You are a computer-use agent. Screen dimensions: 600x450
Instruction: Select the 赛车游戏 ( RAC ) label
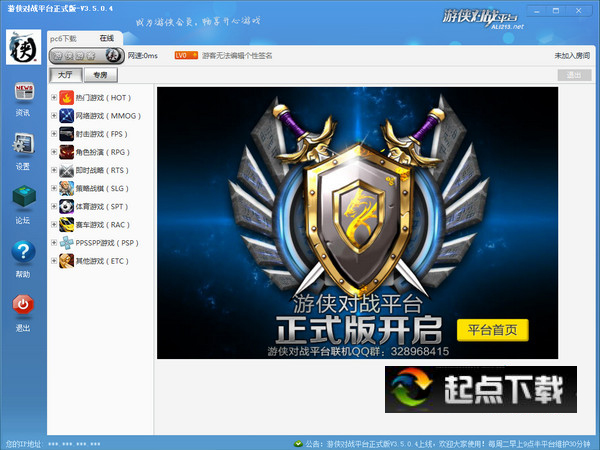click(103, 225)
